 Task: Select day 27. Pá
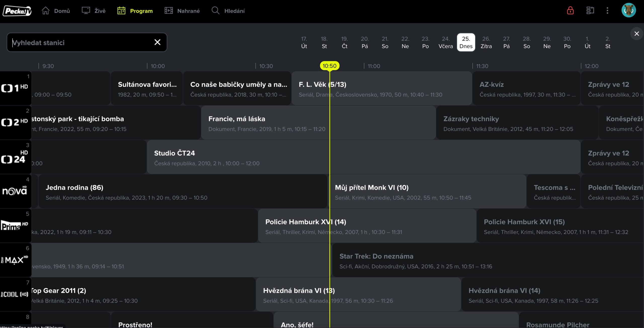point(506,42)
